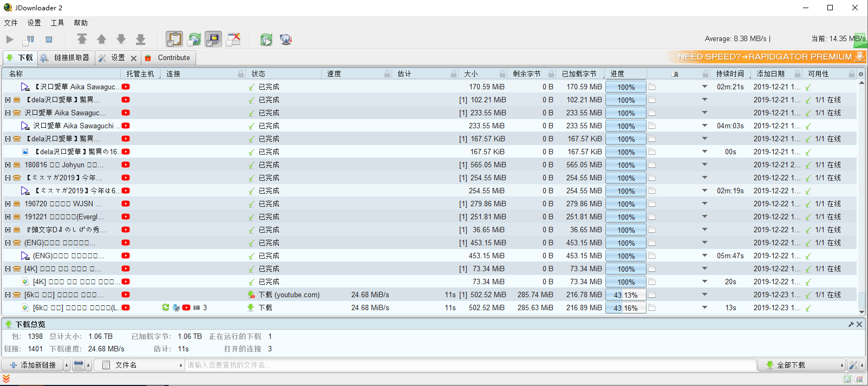Expand the 【dela沢口愛華】驚異 package at 102.21 MiB
The width and height of the screenshot is (868, 386).
pyautogui.click(x=8, y=100)
